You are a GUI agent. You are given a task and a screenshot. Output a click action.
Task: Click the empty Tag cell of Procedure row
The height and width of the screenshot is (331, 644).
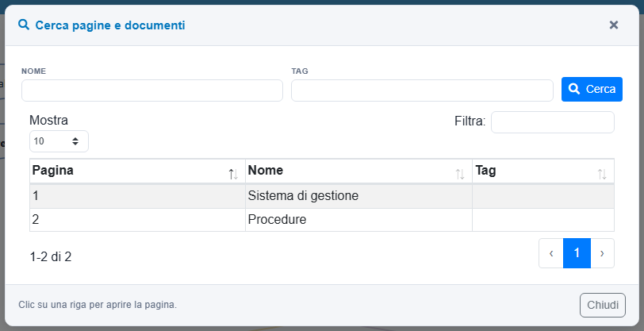(543, 220)
